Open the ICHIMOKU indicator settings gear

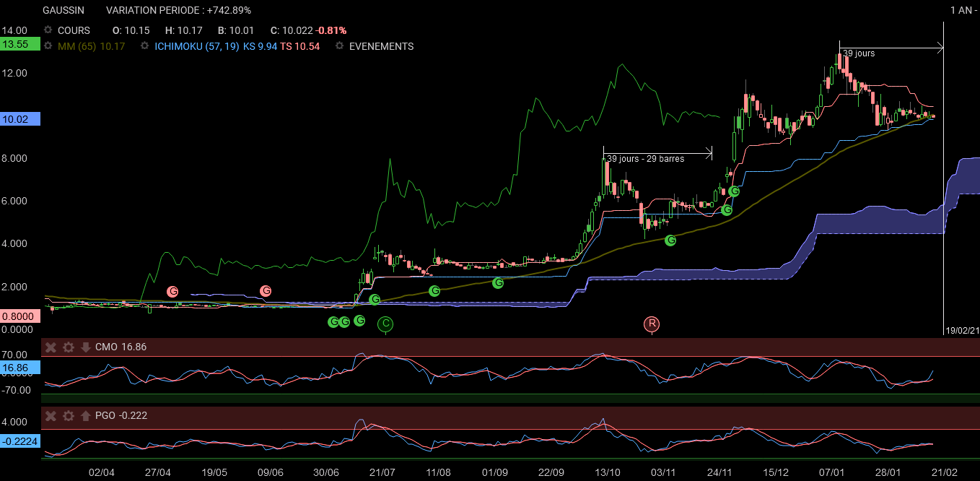tap(145, 46)
